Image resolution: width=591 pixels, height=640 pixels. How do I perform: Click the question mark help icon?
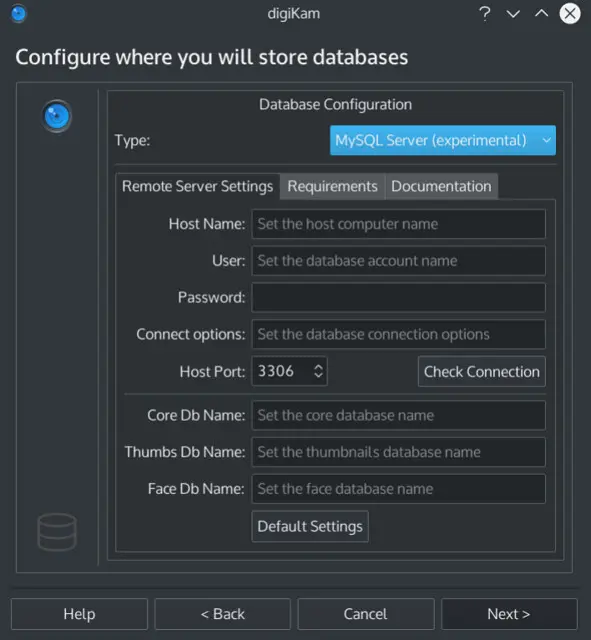[x=484, y=13]
